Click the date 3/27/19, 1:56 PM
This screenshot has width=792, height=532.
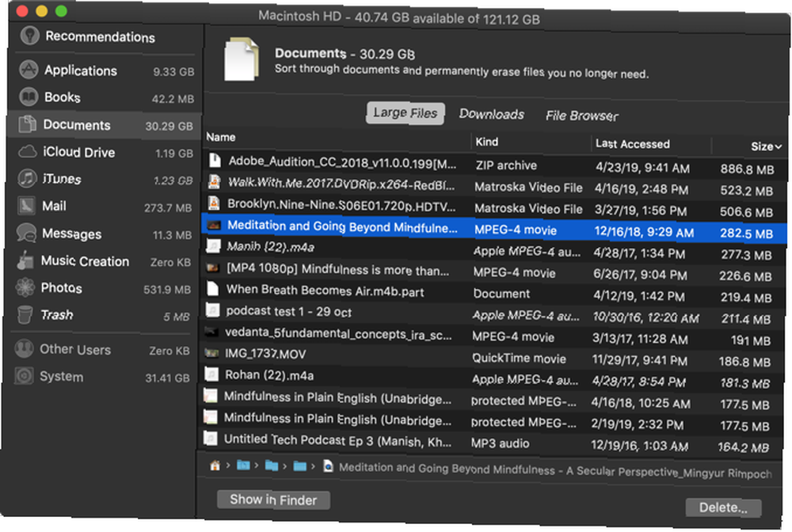641,211
